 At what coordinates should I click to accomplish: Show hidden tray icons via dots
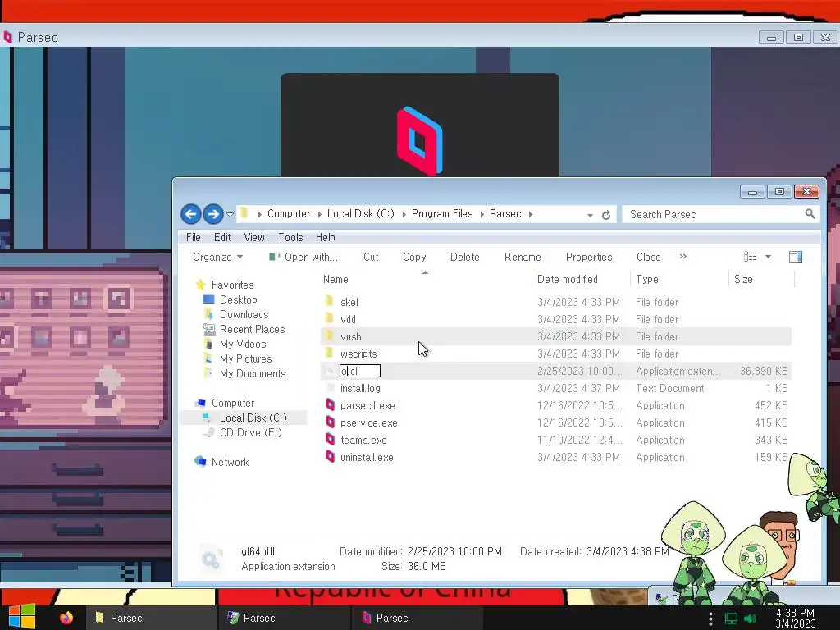tap(710, 619)
